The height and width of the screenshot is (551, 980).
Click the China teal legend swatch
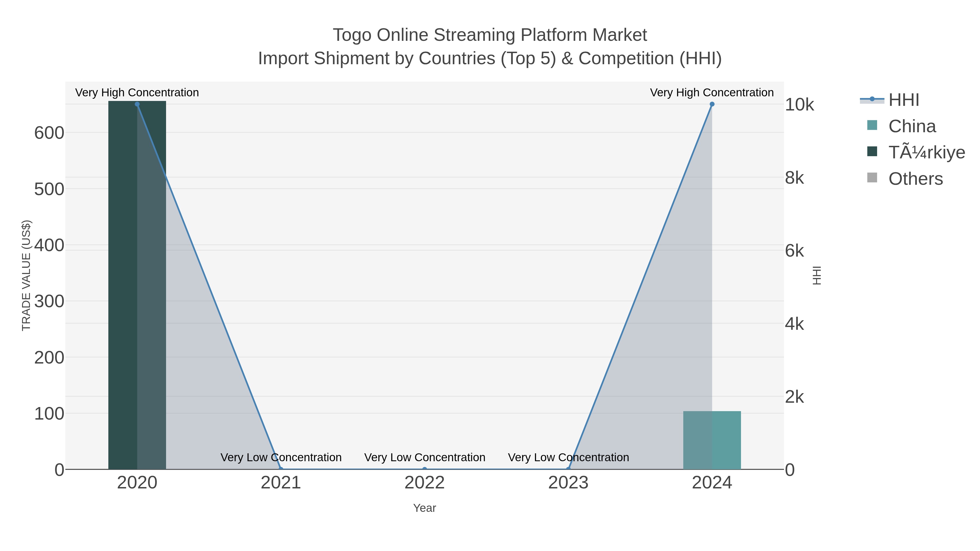point(872,125)
